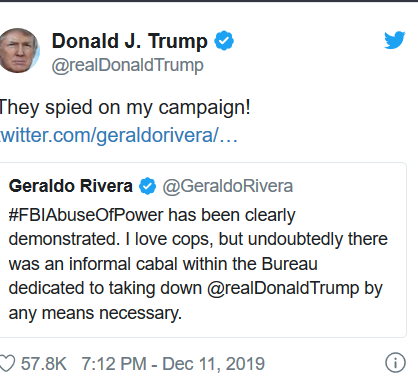418x384 pixels.
Task: Click the heart like icon
Action: [7, 363]
